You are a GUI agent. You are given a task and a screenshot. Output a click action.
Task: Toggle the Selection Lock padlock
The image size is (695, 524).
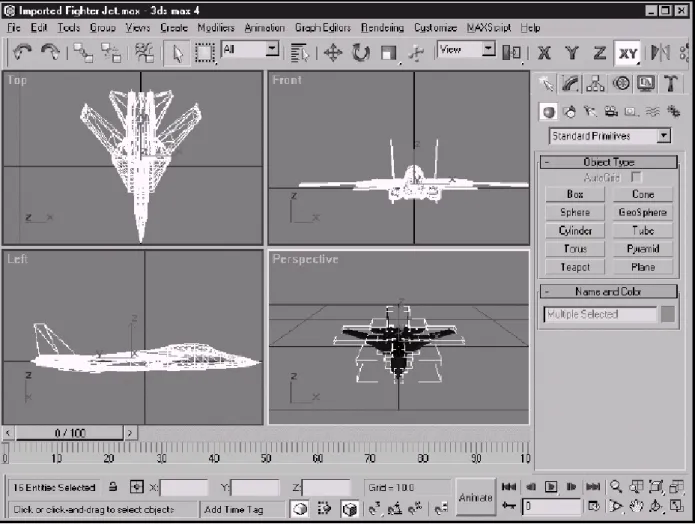(x=113, y=487)
